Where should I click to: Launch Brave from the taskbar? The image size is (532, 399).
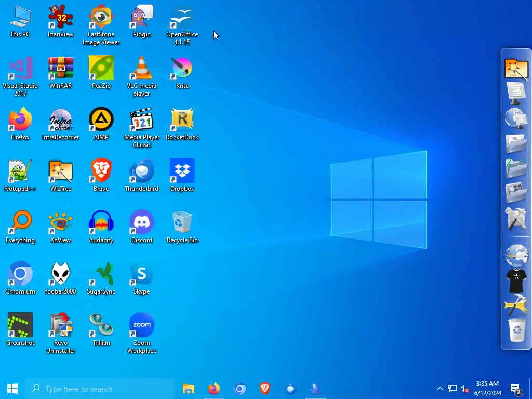coord(265,389)
